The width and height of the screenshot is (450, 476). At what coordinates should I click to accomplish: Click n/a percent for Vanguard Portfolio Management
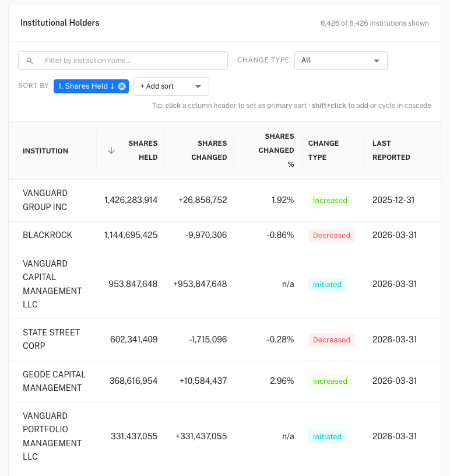point(288,436)
